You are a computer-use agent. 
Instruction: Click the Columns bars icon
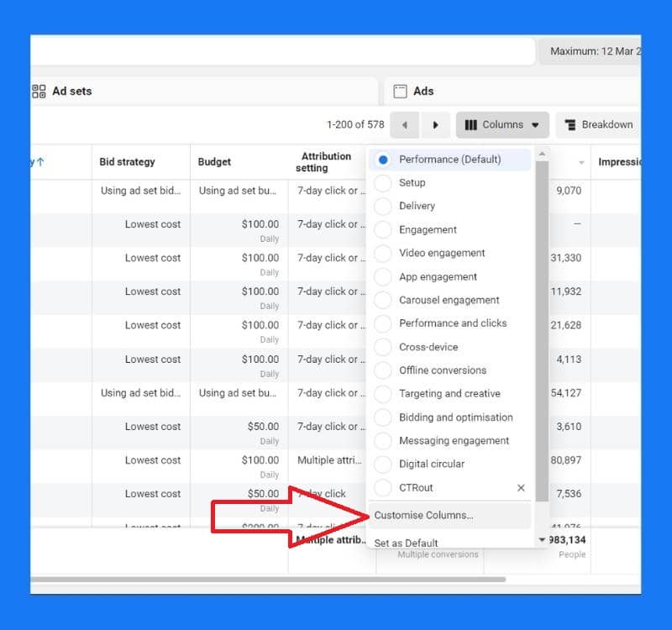[470, 124]
